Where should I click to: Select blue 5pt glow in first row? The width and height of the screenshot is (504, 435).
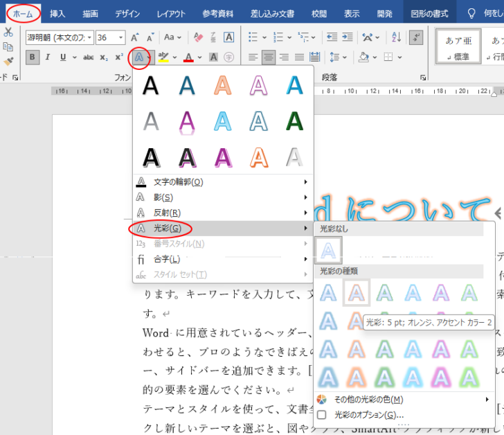(x=328, y=292)
